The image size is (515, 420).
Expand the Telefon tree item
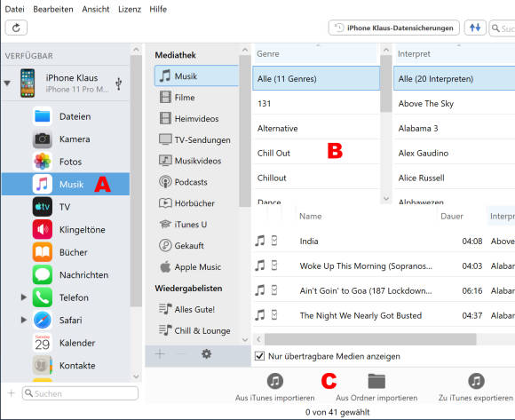click(24, 297)
